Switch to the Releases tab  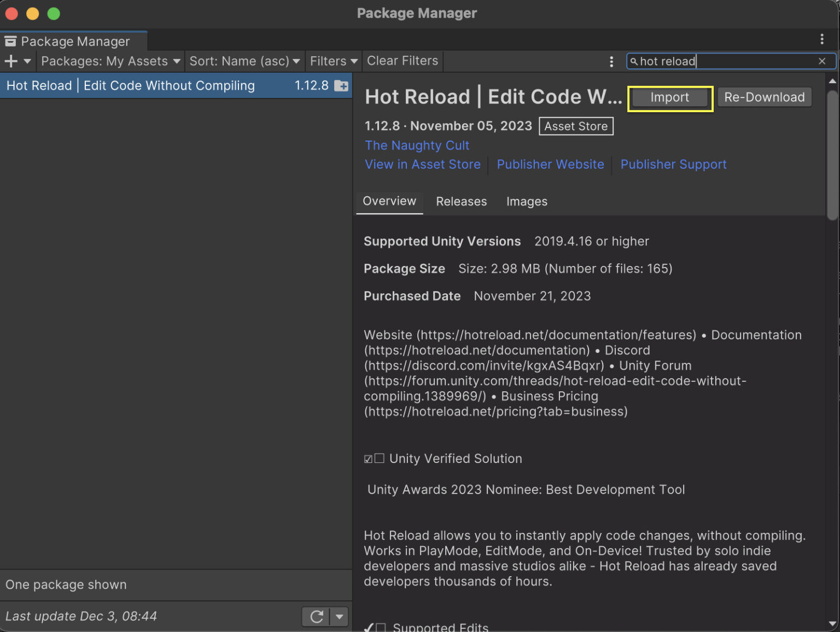tap(461, 201)
